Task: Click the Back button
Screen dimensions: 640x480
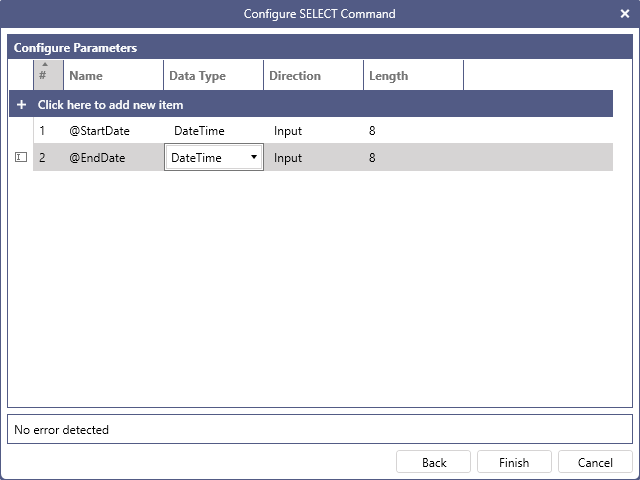Action: (433, 462)
